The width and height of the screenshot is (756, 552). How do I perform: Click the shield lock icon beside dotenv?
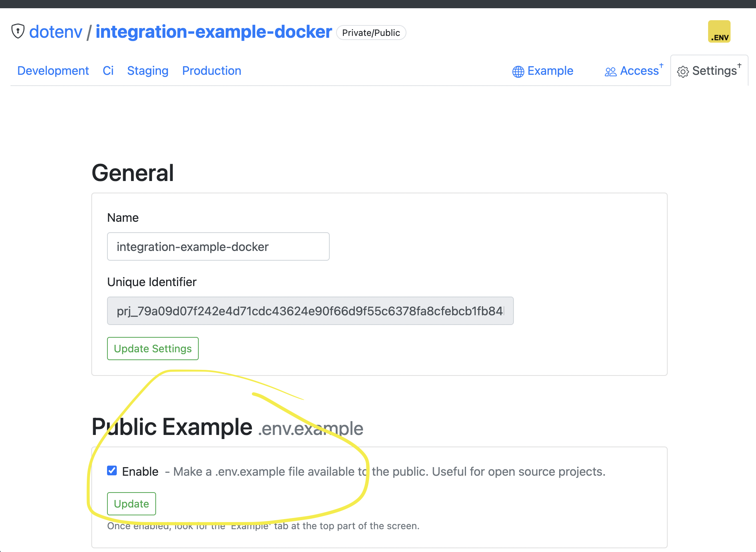coord(18,31)
